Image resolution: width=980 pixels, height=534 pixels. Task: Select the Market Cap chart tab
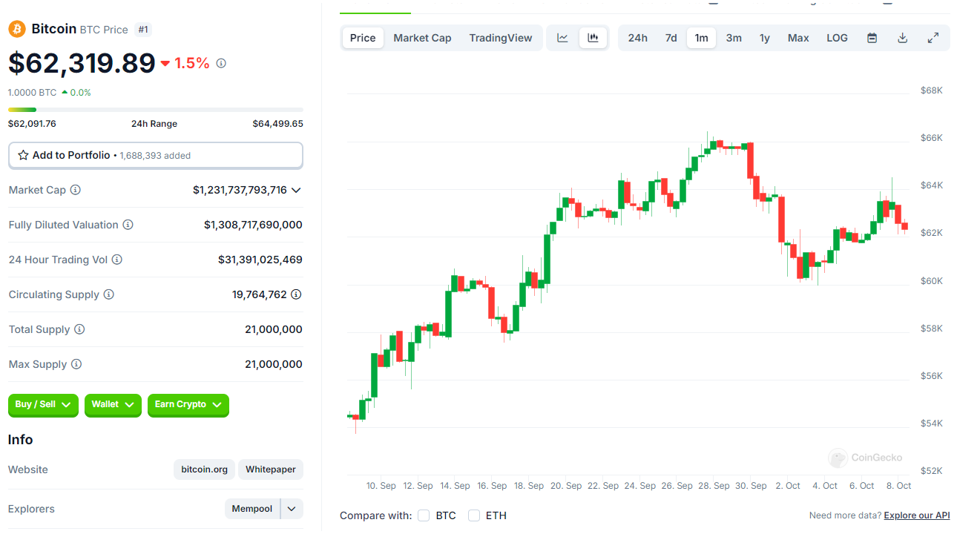[422, 38]
